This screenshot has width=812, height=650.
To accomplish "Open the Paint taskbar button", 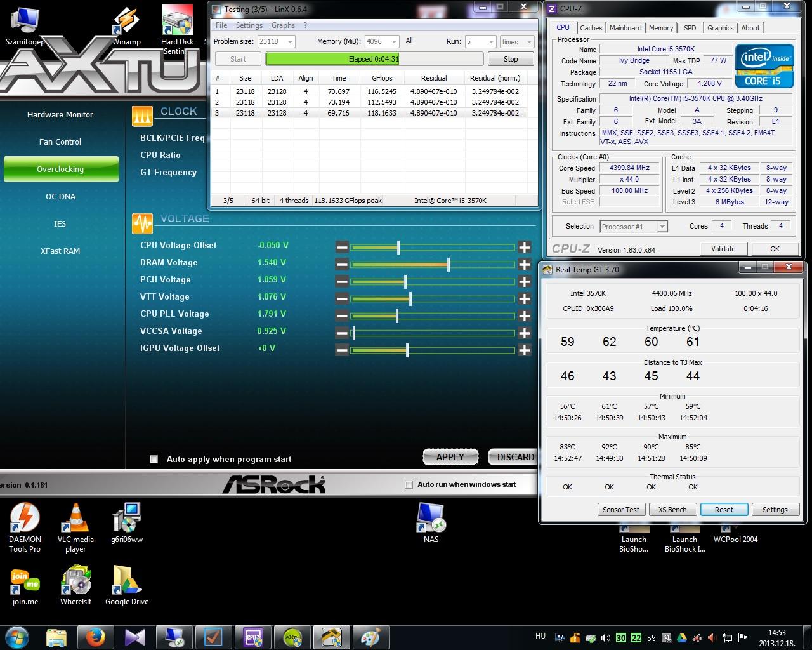I will click(371, 637).
